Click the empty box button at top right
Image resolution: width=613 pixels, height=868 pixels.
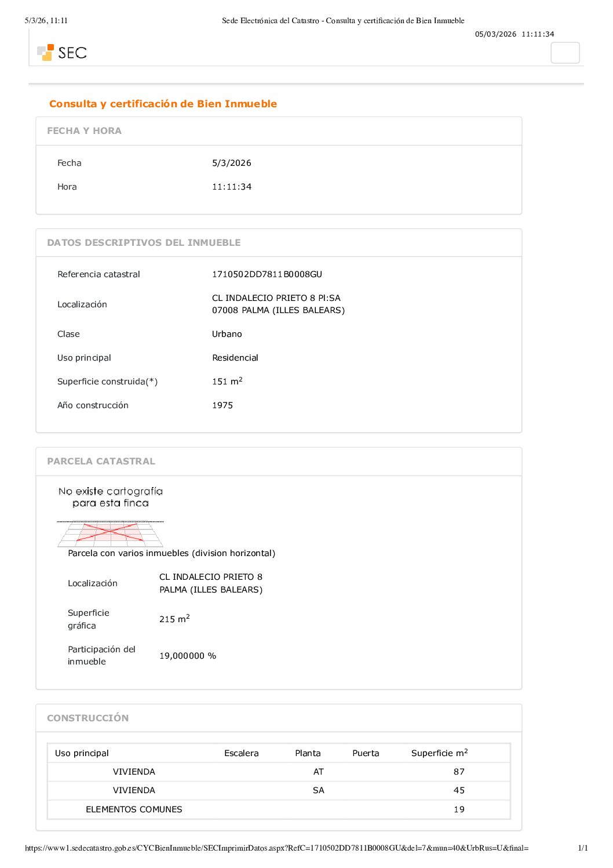click(564, 53)
